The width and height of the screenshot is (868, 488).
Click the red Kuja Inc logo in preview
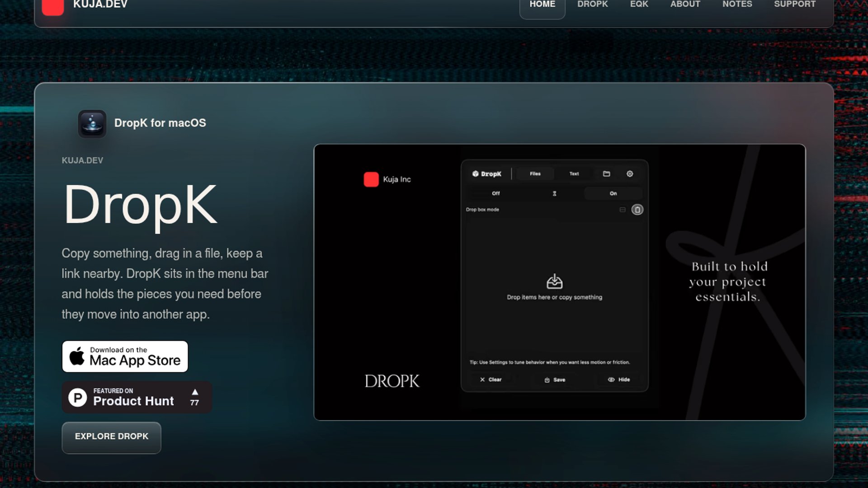coord(371,179)
